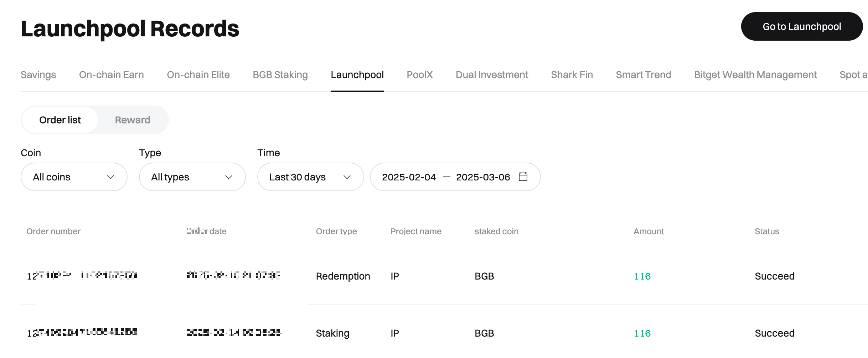Click the Staking order type cell

pyautogui.click(x=332, y=333)
